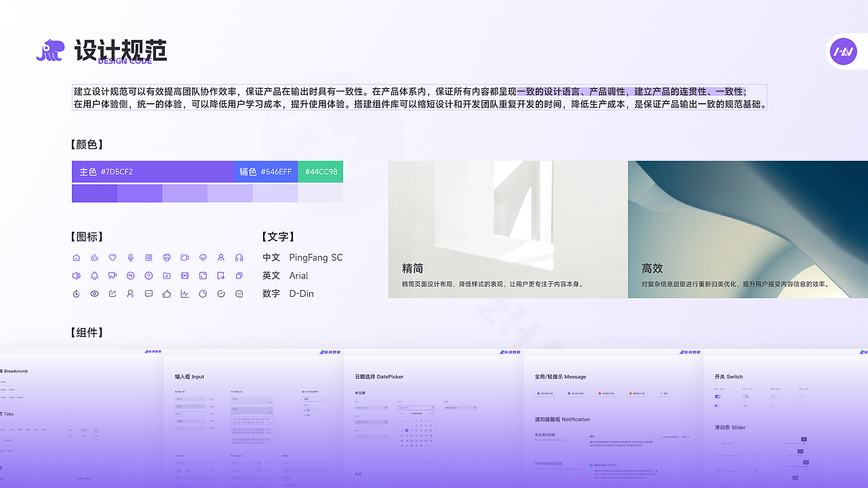Click the Arial font name

(298, 275)
